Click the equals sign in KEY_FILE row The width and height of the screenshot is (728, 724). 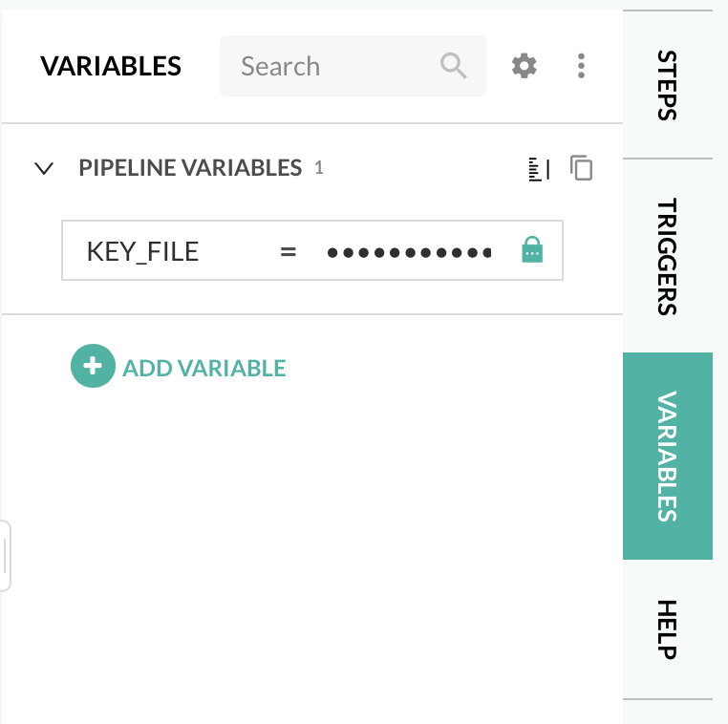[x=288, y=251]
